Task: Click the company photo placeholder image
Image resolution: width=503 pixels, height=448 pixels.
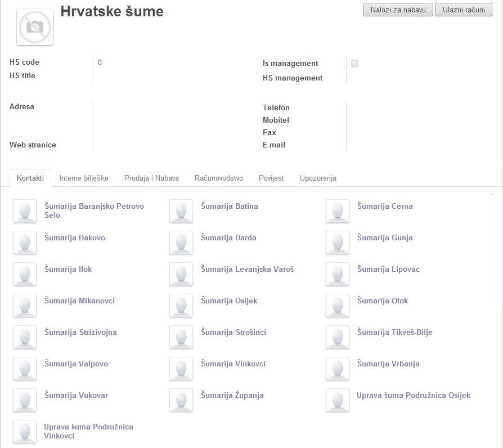Action: tap(35, 27)
